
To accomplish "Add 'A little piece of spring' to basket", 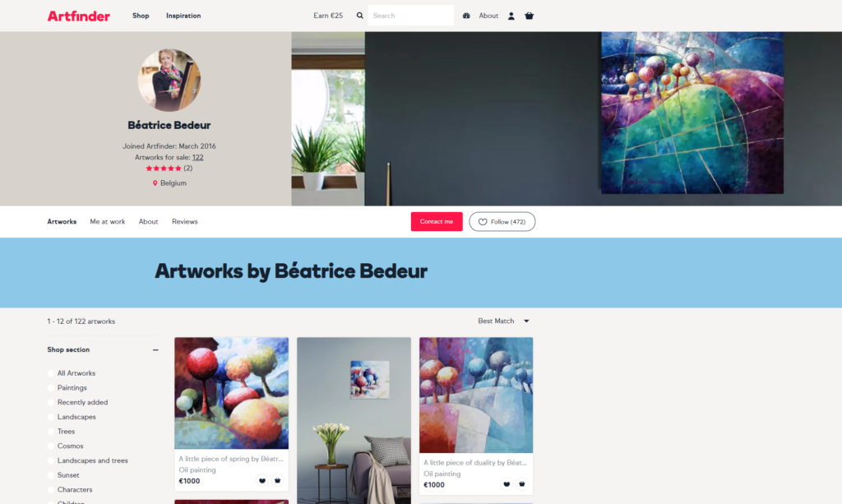I will pyautogui.click(x=278, y=481).
